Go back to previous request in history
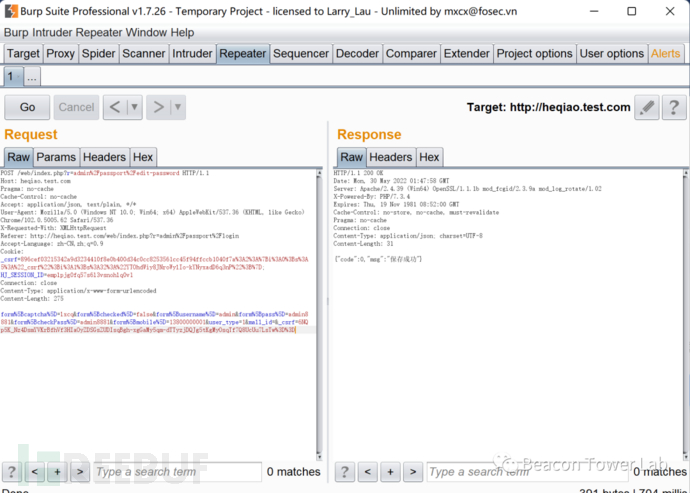The height and width of the screenshot is (493, 690). (x=115, y=107)
